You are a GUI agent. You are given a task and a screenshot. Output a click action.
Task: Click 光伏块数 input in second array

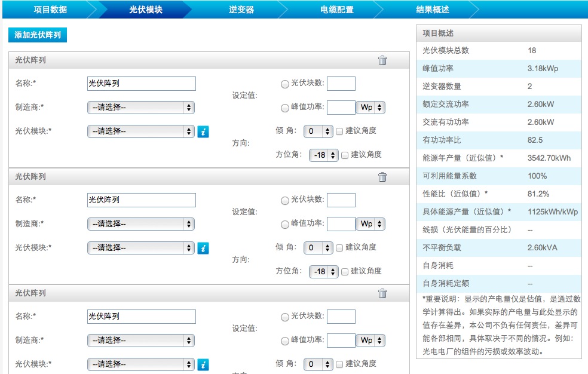tap(341, 200)
